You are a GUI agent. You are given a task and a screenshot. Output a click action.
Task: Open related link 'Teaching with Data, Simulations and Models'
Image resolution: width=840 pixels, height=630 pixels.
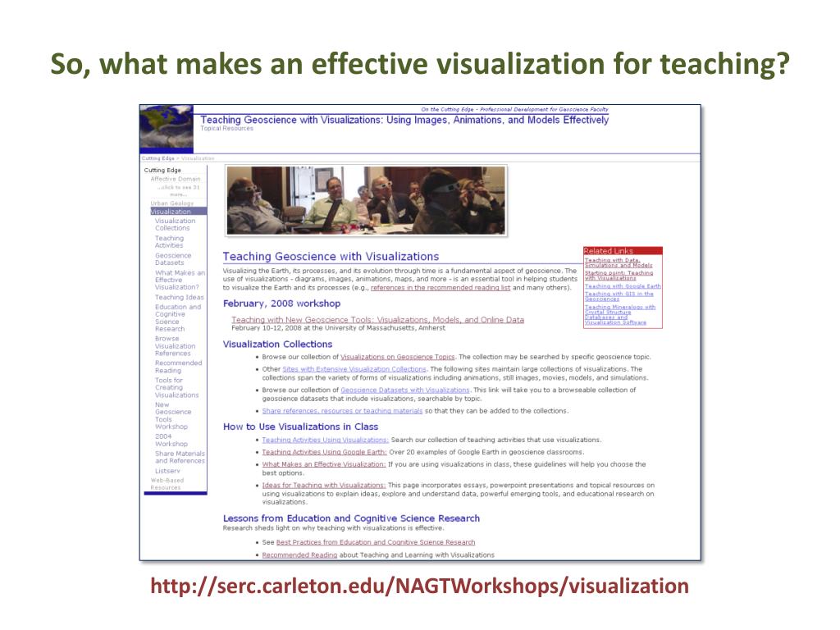pos(619,262)
